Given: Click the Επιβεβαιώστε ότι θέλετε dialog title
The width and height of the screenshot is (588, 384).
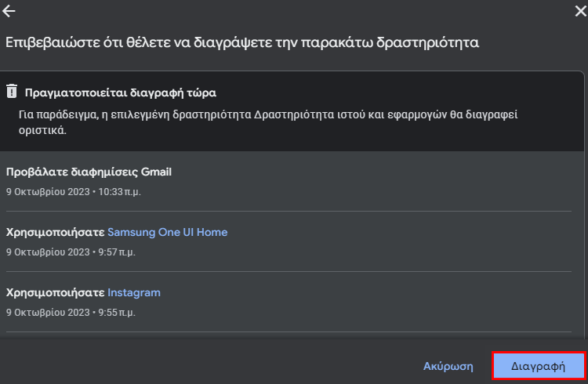Looking at the screenshot, I should tap(242, 42).
